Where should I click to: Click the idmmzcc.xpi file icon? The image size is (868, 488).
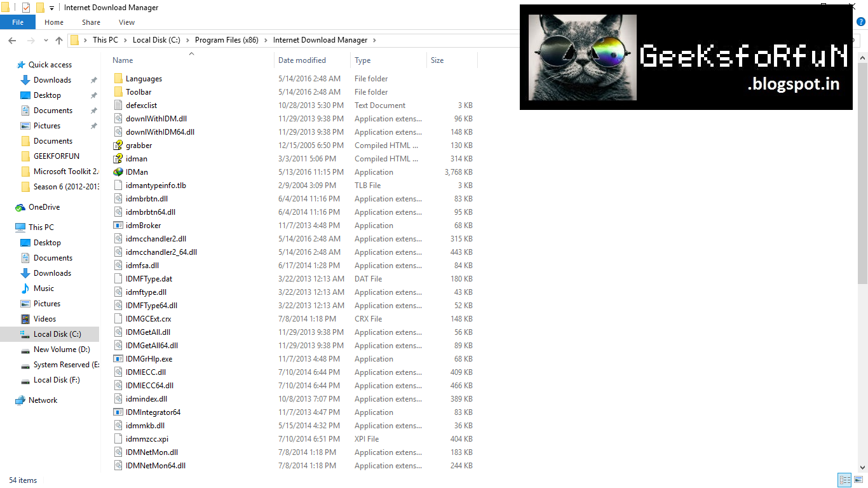[x=118, y=439]
